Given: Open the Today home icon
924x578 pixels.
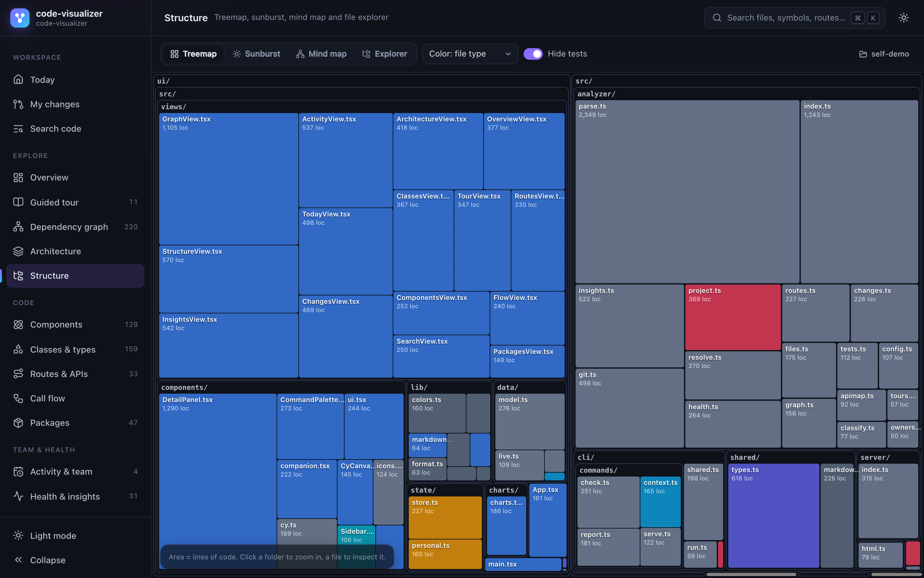Looking at the screenshot, I should (18, 80).
